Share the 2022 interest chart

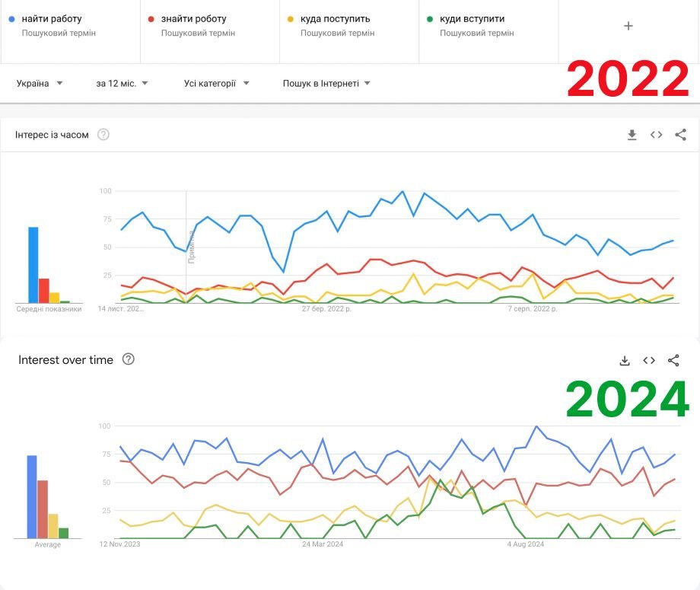tap(680, 135)
